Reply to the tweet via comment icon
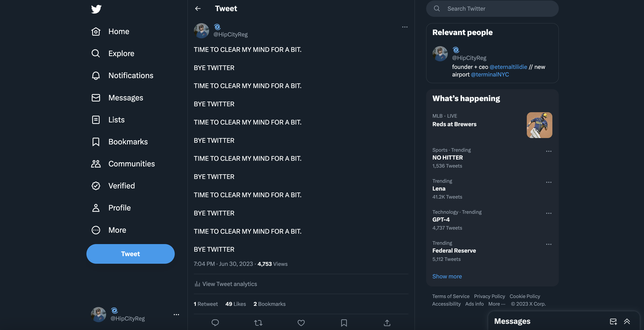644x330 pixels. click(x=215, y=323)
